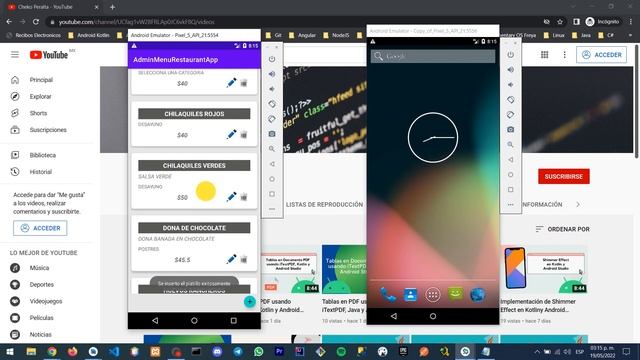The width and height of the screenshot is (640, 360).
Task: Click Chrome address bar with youtube.com URL
Action: (x=294, y=22)
